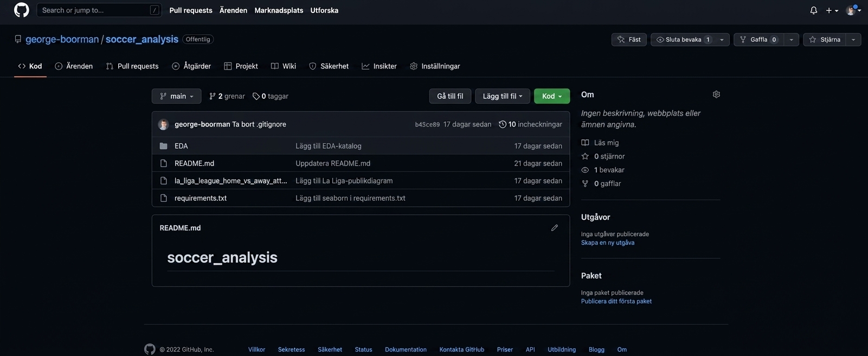Screen dimensions: 868x356
Task: Open commit hash b45ce89
Action: click(x=427, y=124)
